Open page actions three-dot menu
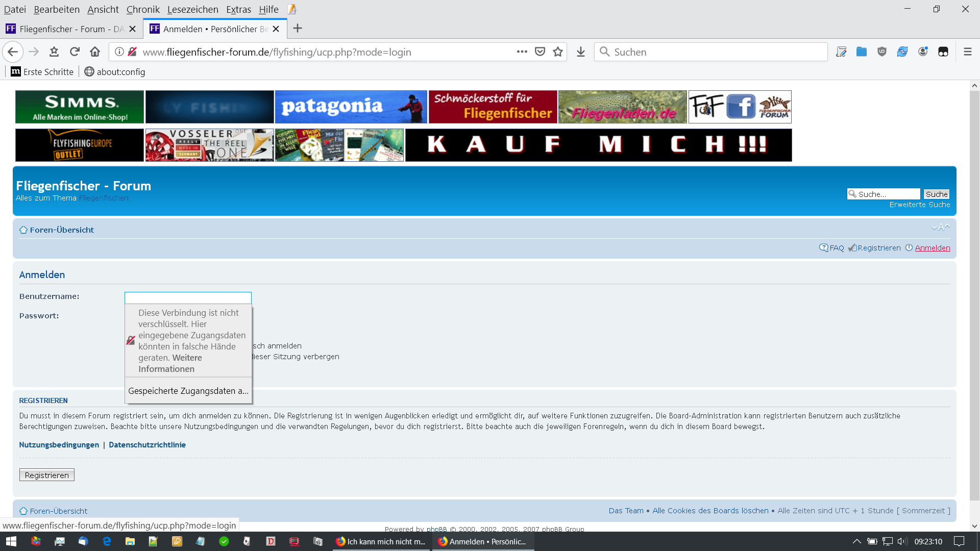 click(x=522, y=52)
